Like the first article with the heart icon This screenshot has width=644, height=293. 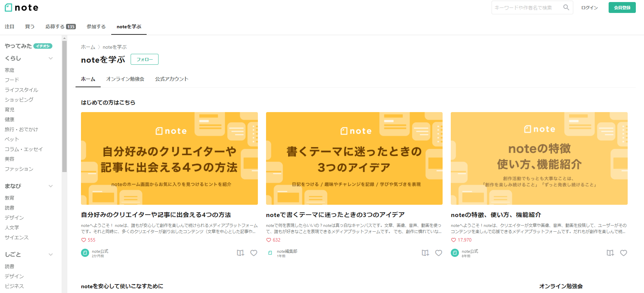click(x=253, y=253)
